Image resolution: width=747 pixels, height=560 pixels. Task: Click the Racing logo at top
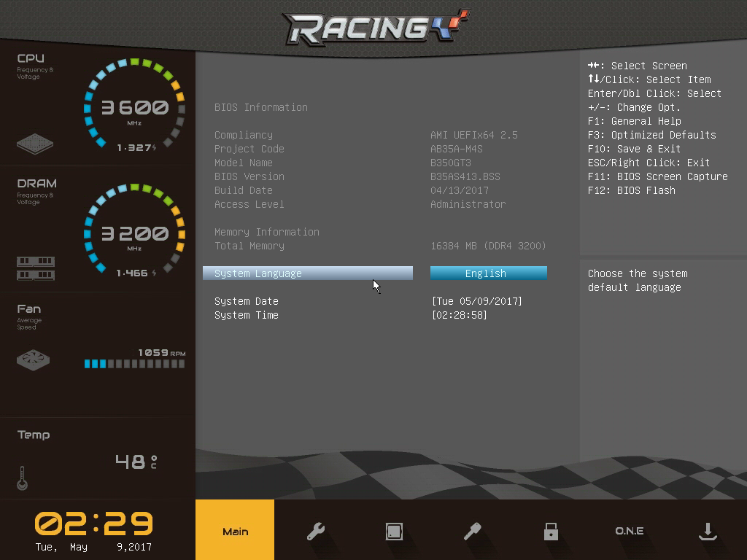tap(373, 28)
